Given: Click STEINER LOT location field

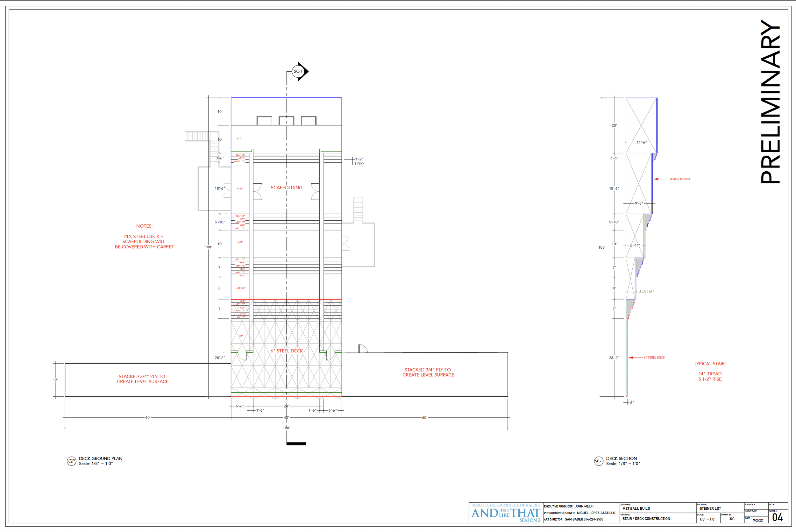Looking at the screenshot, I should click(x=710, y=508).
